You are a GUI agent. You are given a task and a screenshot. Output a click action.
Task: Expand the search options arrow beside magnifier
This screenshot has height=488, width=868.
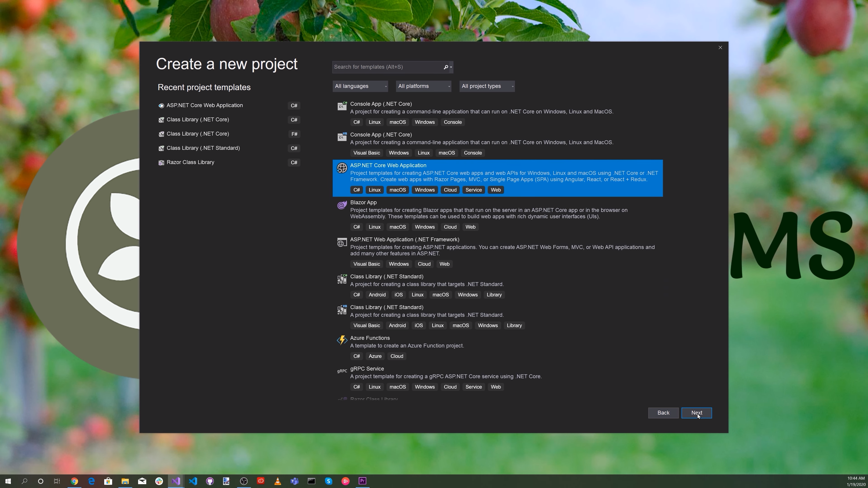(x=451, y=67)
